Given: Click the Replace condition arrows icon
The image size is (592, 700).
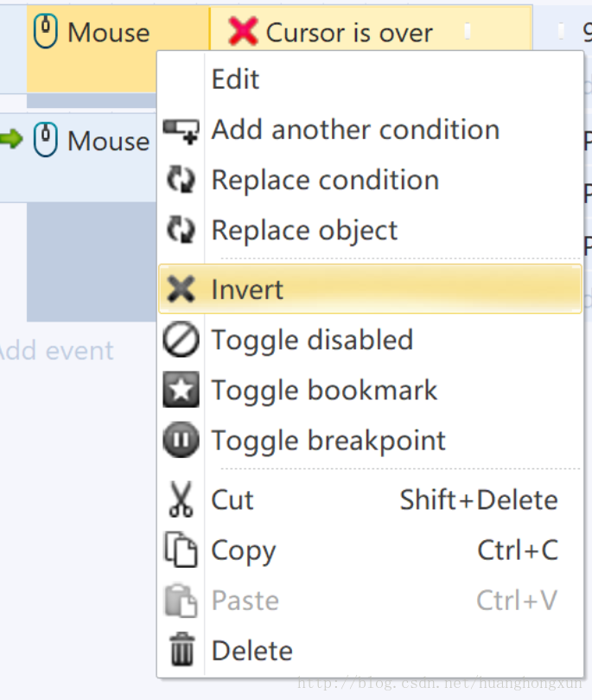Looking at the screenshot, I should tap(181, 181).
